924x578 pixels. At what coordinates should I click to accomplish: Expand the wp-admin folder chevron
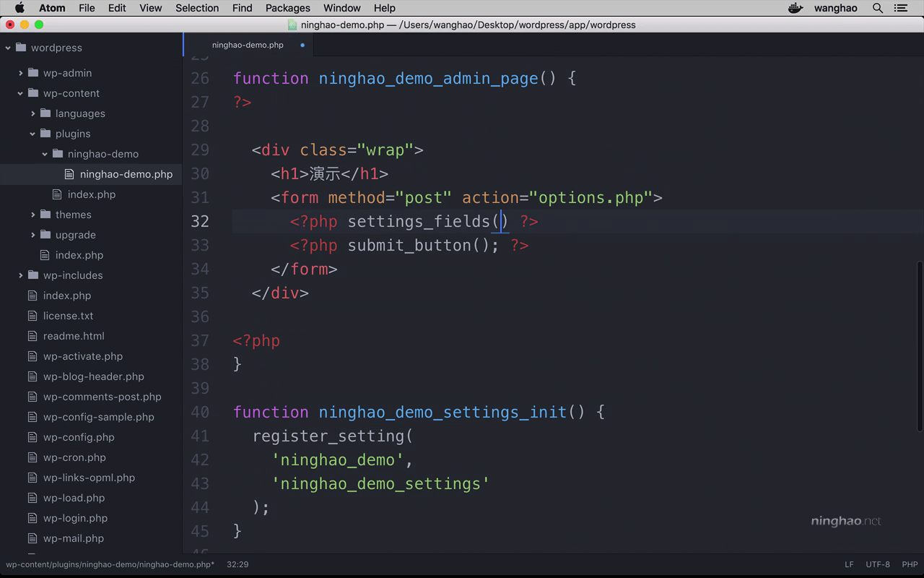(20, 73)
